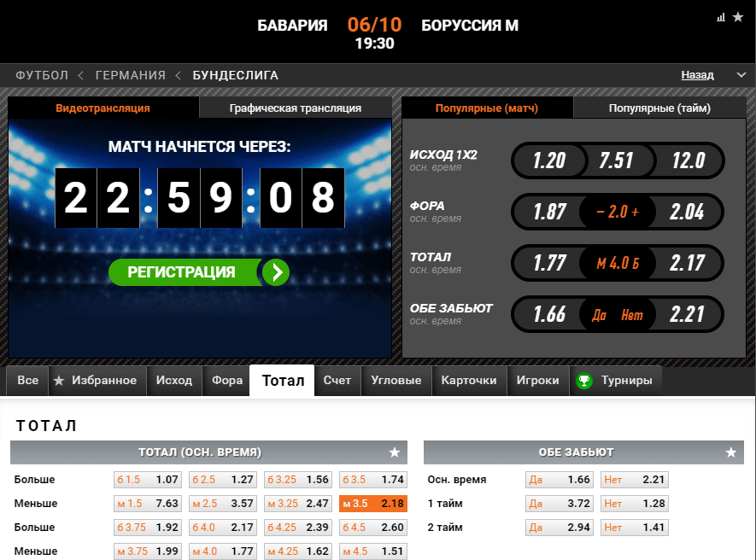Viewport: 756px width, 560px height.
Task: Open БУНДЕСЛИГА breadcrumb
Action: point(235,76)
